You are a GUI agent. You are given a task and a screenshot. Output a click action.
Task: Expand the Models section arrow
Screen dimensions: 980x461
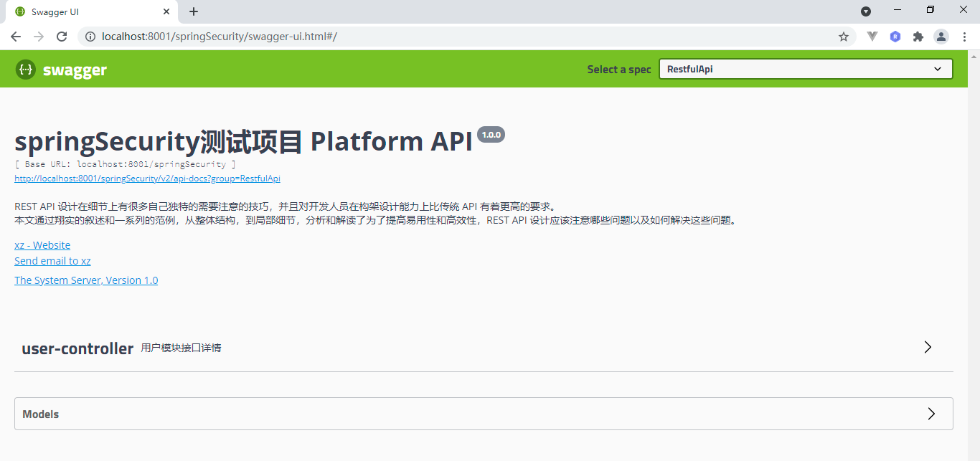[x=931, y=414]
